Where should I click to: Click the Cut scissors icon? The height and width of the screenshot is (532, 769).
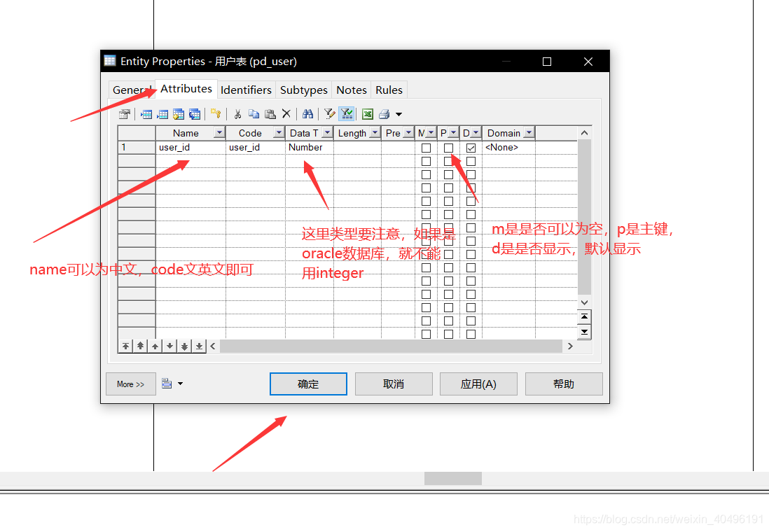coord(238,114)
